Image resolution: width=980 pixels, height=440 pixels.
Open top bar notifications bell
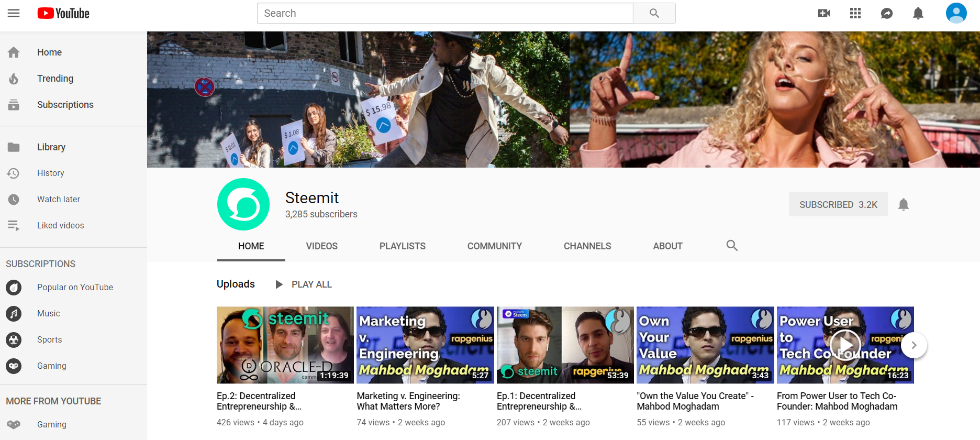[x=918, y=13]
